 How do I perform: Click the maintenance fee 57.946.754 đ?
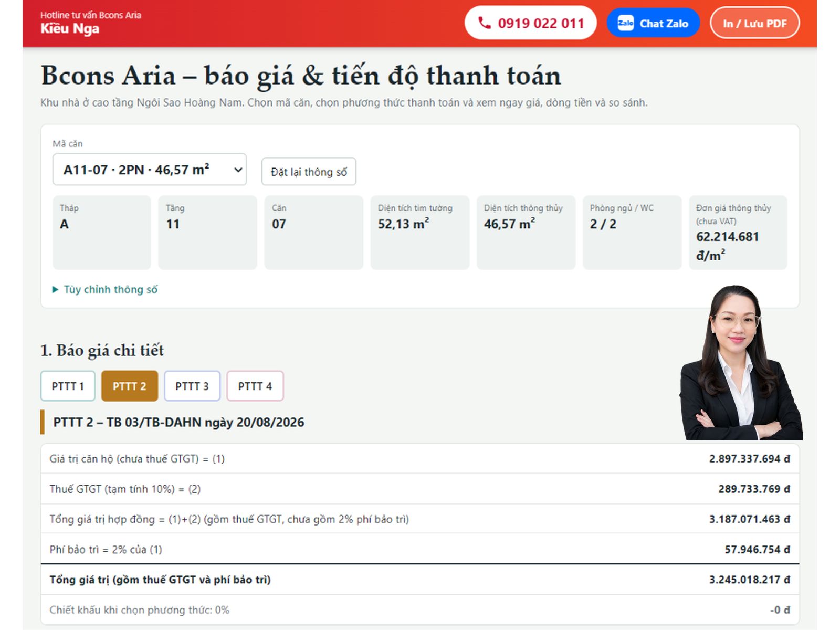(758, 550)
